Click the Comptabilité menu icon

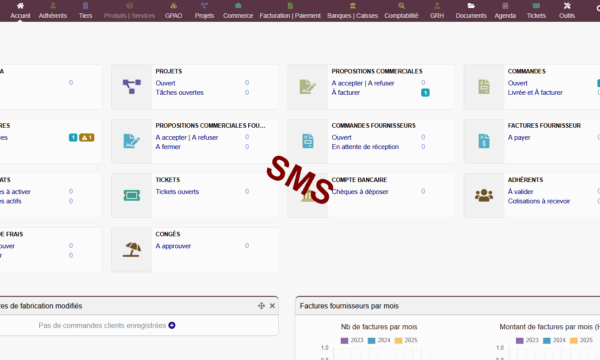click(x=401, y=6)
